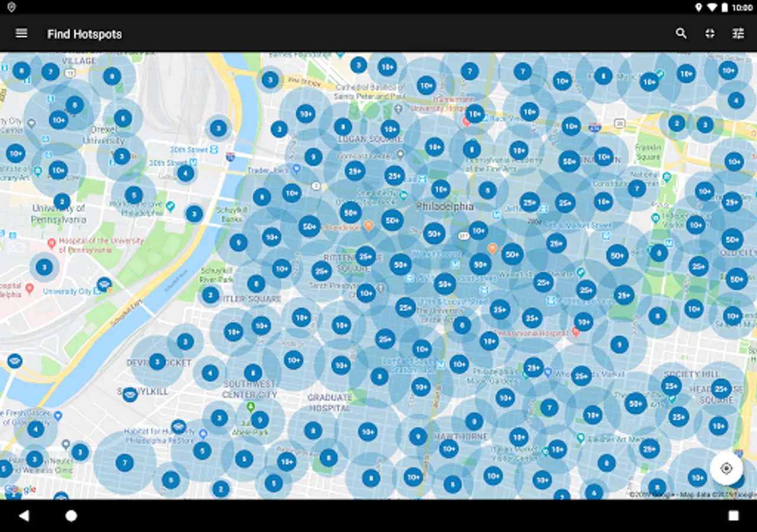Image resolution: width=757 pixels, height=532 pixels.
Task: Open the 3 cluster left of Schuylkill Banks
Action: pyautogui.click(x=195, y=214)
